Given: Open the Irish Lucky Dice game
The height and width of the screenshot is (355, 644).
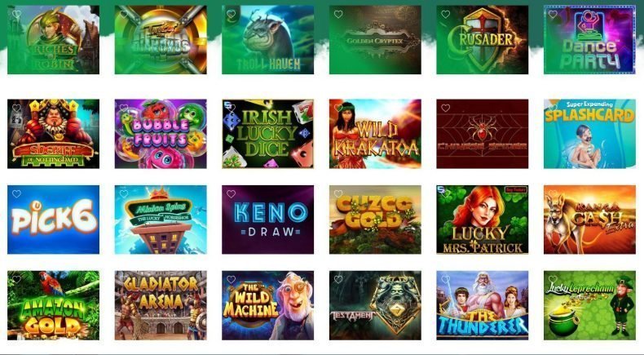Looking at the screenshot, I should point(267,134).
